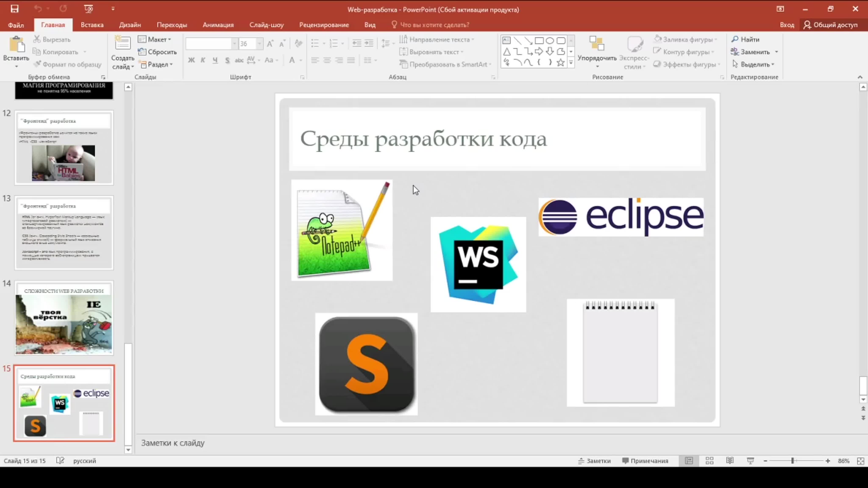Viewport: 868px width, 488px height.
Task: Switch to the View (Вид) tab
Action: pos(370,25)
